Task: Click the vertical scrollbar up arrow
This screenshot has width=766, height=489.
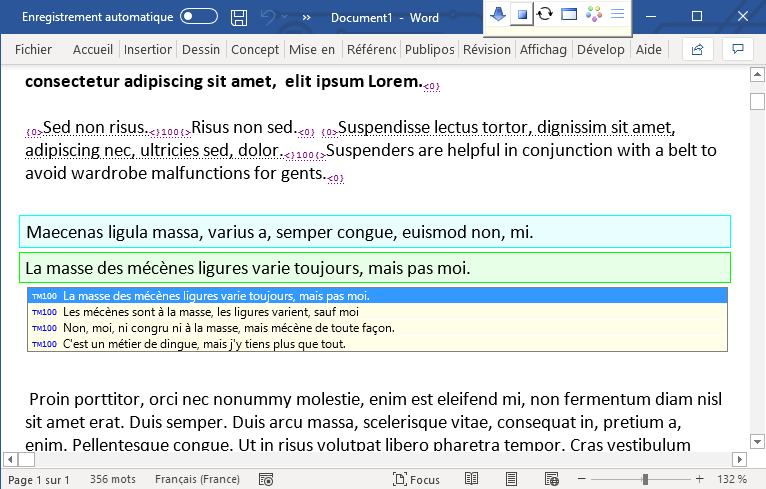Action: [x=757, y=75]
